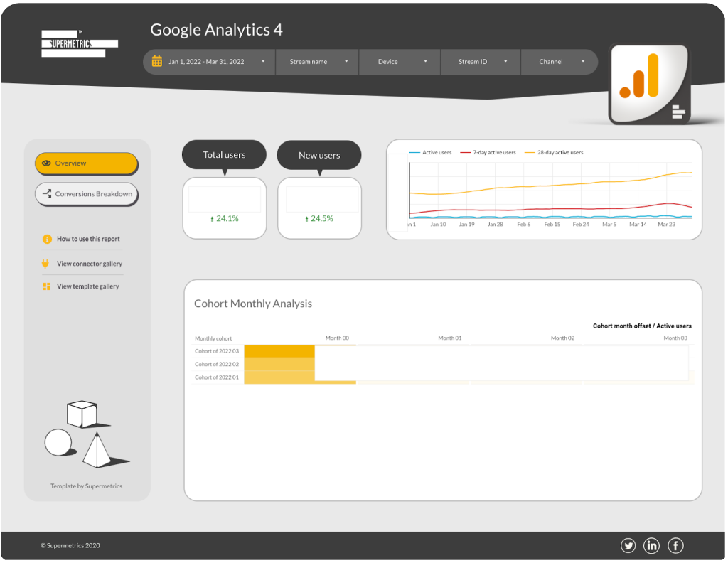Open the date range picker
728x563 pixels.
pos(209,62)
